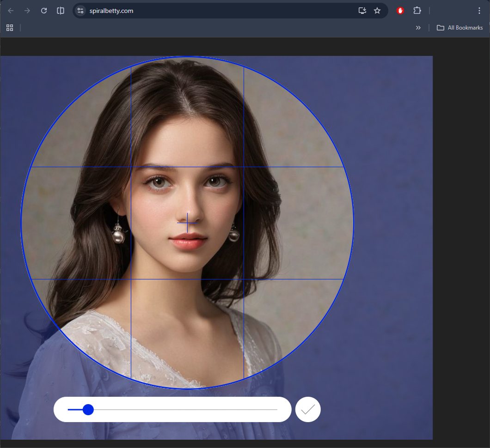Image resolution: width=490 pixels, height=448 pixels.
Task: Open the red ad blocker extension
Action: [400, 11]
